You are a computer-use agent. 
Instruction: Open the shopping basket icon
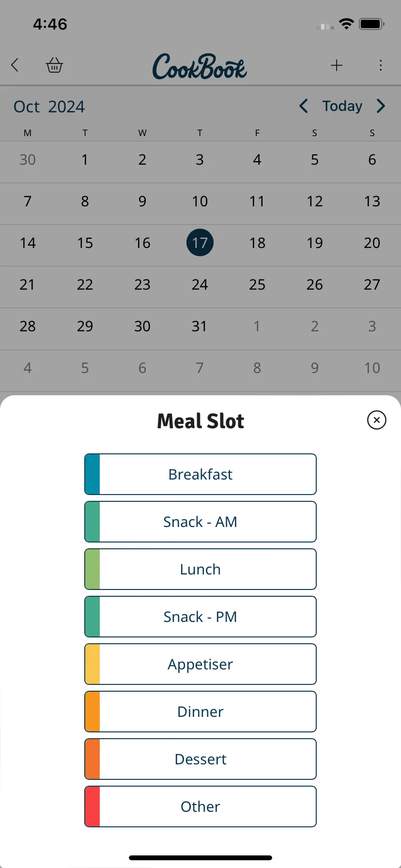pos(54,65)
